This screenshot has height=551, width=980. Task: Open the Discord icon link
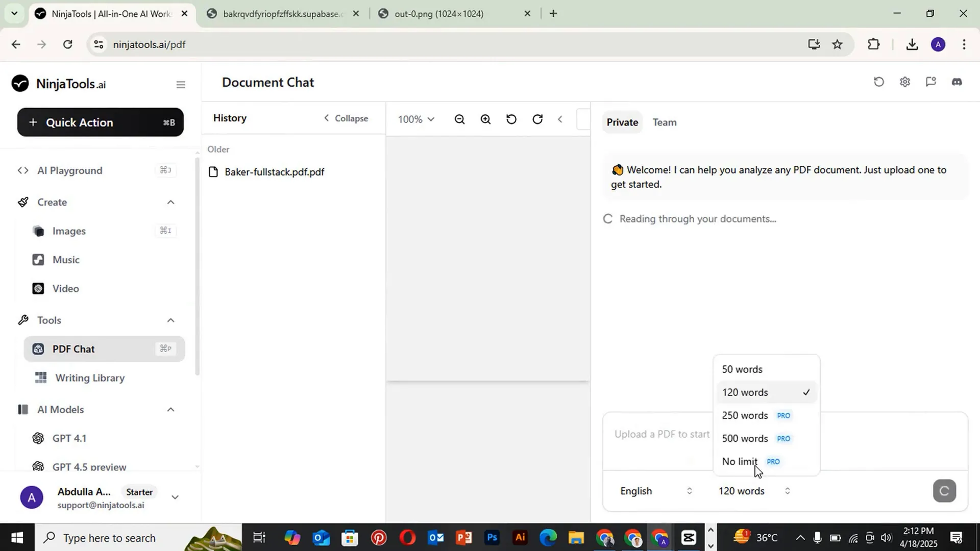coord(957,82)
